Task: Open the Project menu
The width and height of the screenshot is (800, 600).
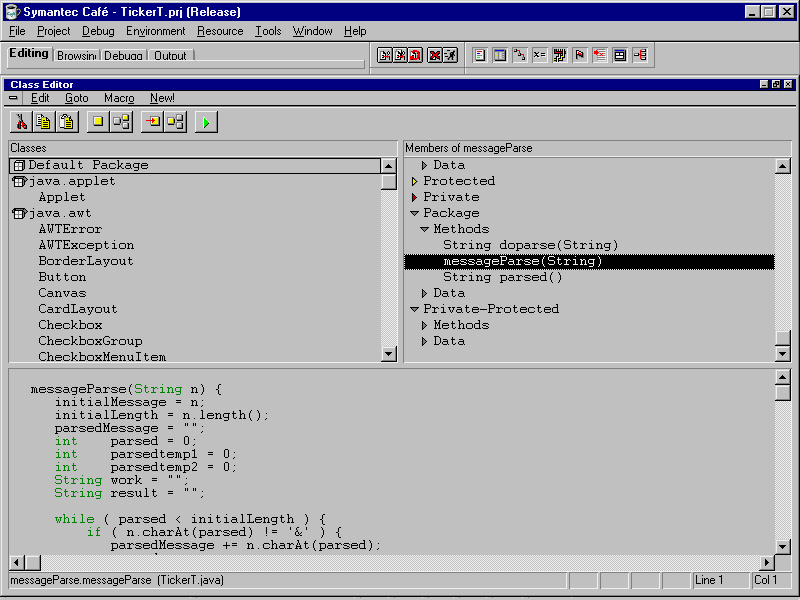Action: click(54, 31)
